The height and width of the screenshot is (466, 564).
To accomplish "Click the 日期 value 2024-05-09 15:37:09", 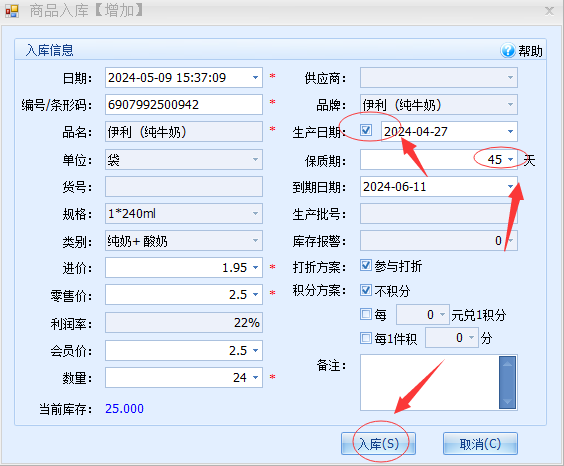I will [167, 78].
